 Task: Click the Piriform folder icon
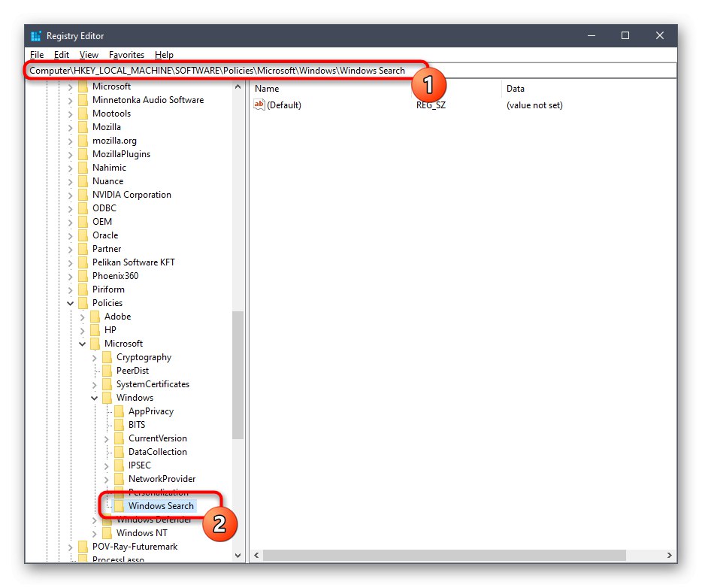tap(83, 289)
